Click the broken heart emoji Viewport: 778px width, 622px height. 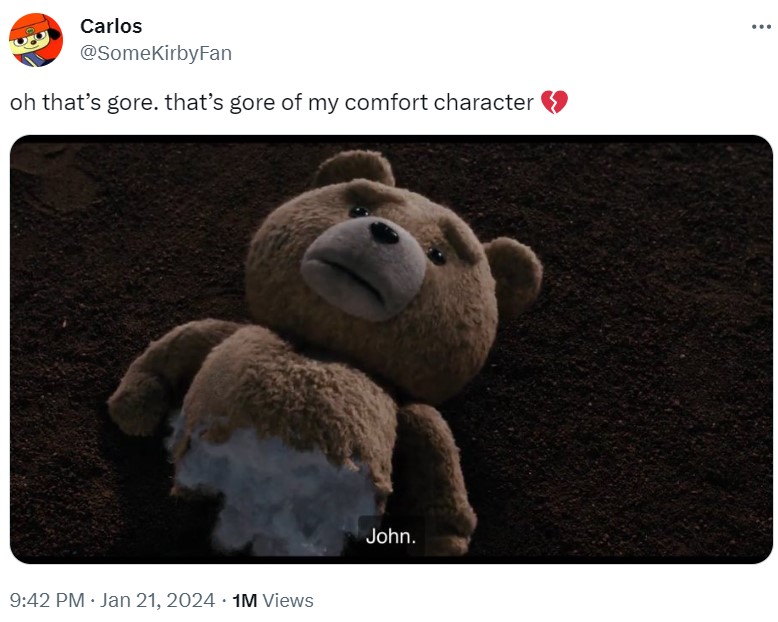[x=554, y=102]
